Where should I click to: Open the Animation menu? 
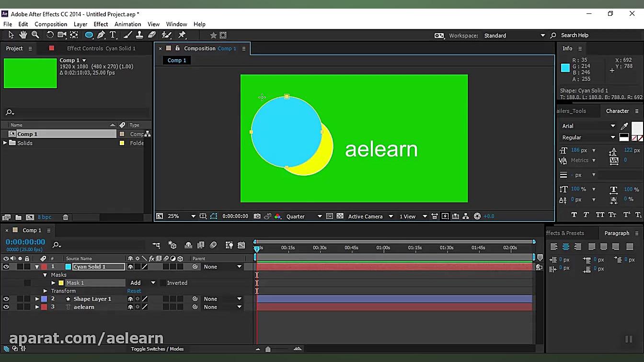pyautogui.click(x=127, y=24)
